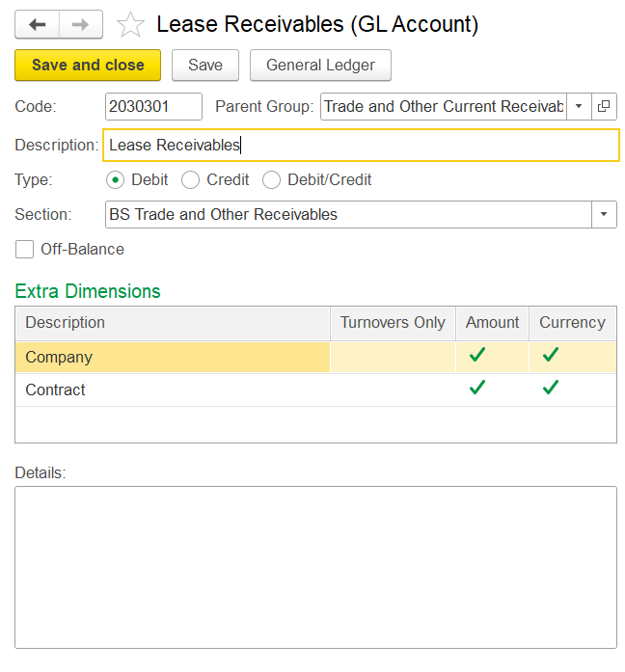
Task: Click inside the Details text area
Action: point(315,566)
